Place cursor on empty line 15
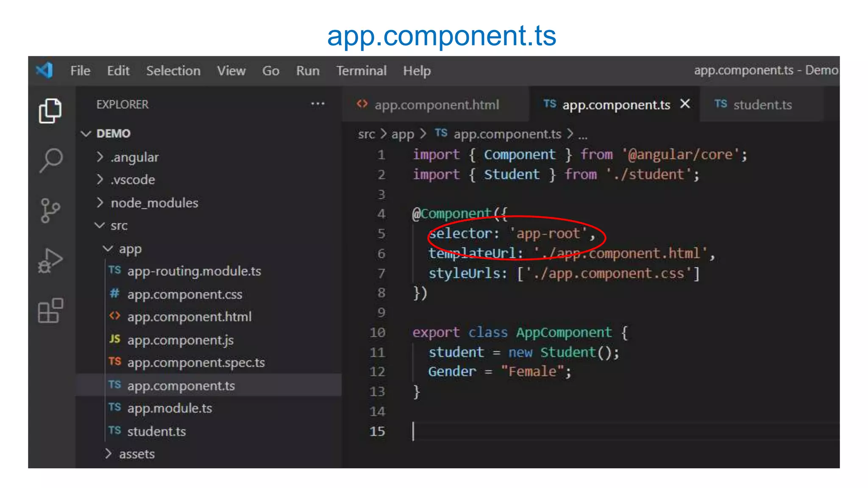The height and width of the screenshot is (488, 868). pyautogui.click(x=626, y=431)
